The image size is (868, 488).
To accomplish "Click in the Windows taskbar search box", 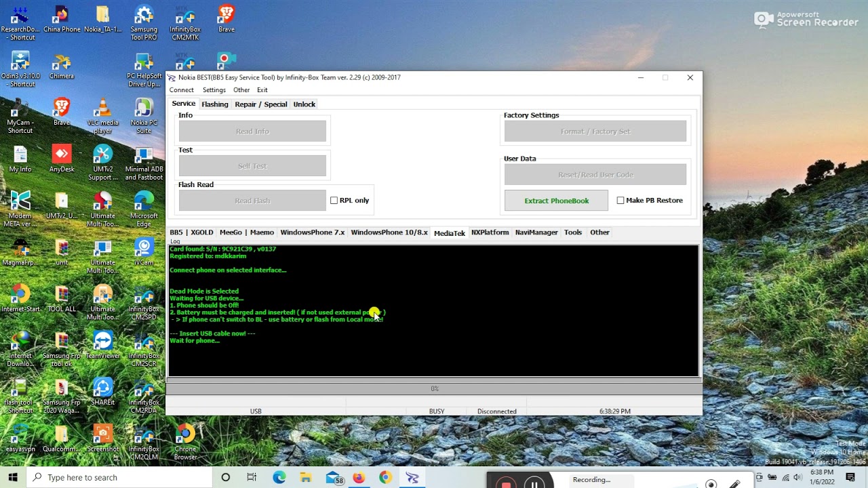I will point(121,477).
